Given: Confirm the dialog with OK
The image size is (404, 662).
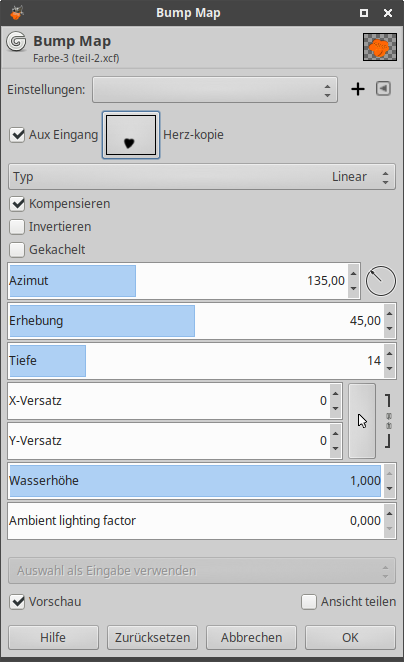Looking at the screenshot, I should click(350, 637).
